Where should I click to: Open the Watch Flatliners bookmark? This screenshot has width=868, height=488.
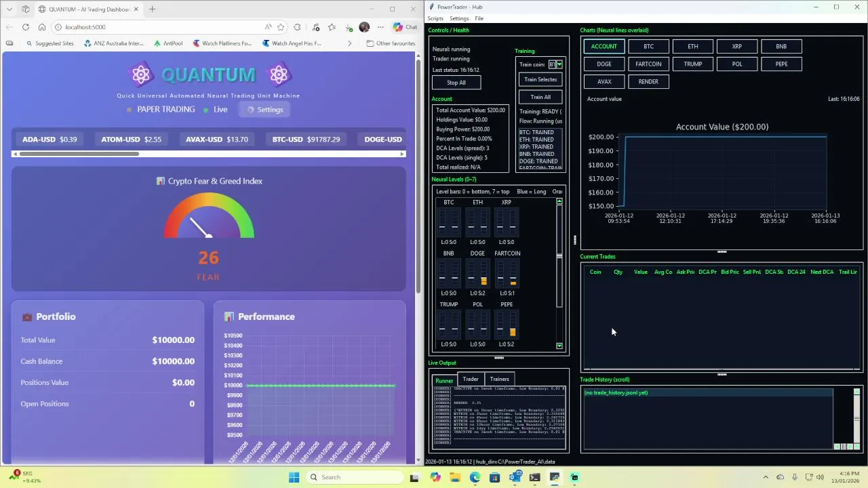[222, 43]
